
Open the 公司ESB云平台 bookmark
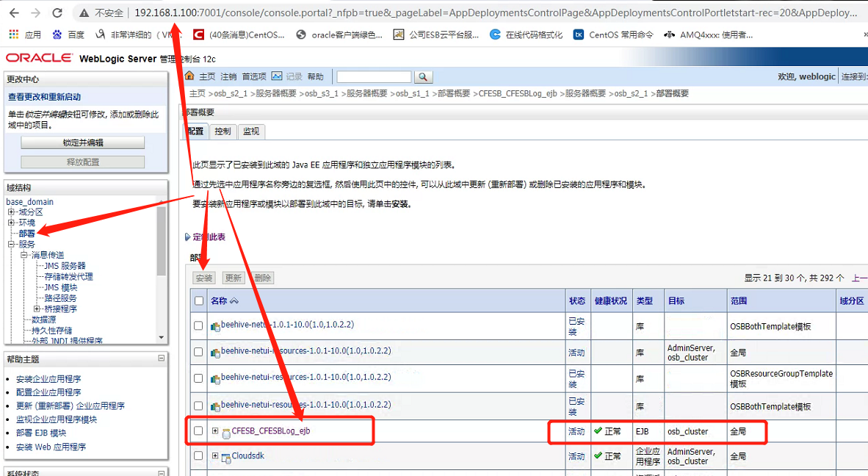pos(436,35)
